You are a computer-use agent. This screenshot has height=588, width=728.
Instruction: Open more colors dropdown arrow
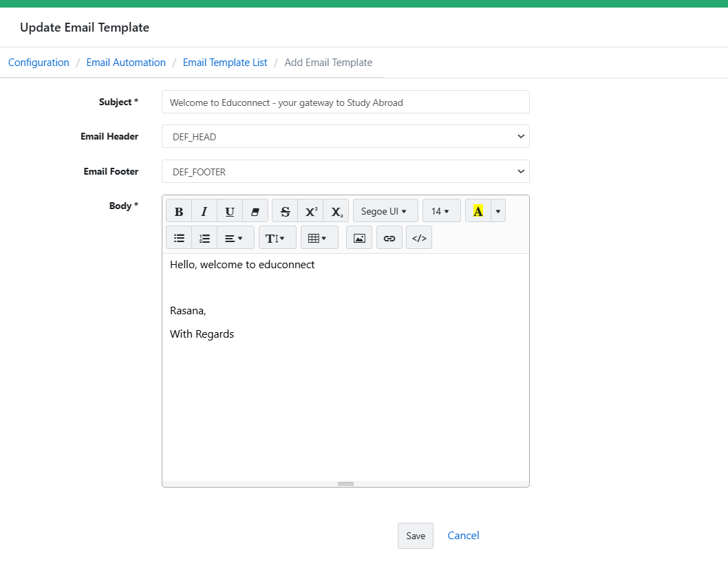(x=498, y=211)
